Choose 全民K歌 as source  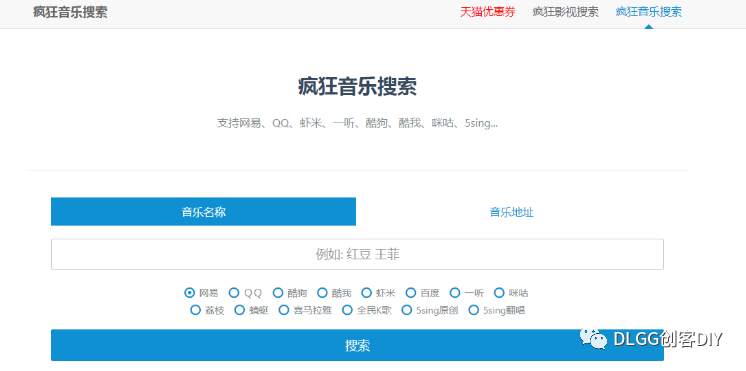tap(348, 310)
